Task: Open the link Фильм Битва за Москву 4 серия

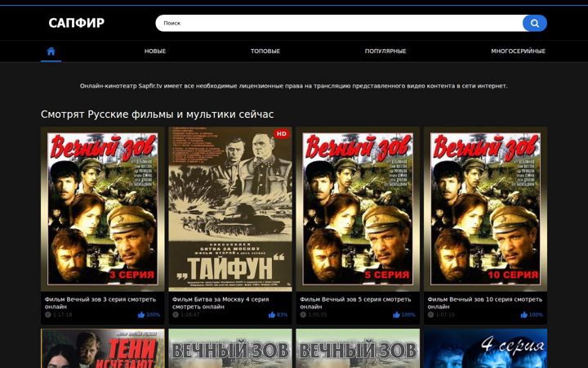Action: click(x=220, y=303)
